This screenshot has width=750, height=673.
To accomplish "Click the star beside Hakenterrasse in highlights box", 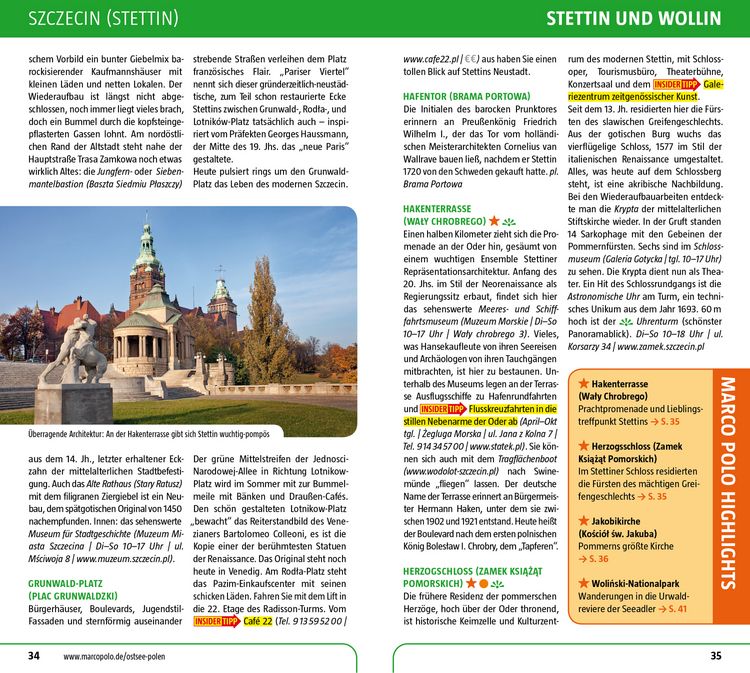I will [x=584, y=383].
